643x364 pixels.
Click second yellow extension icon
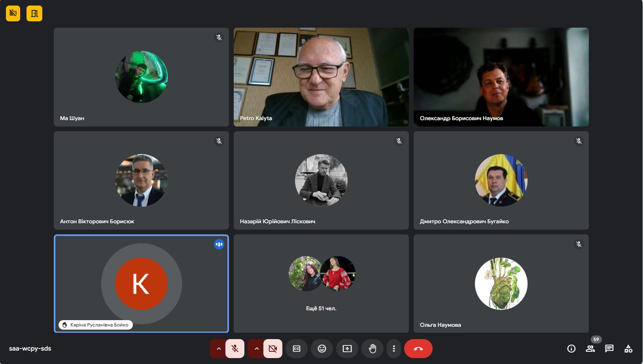[x=34, y=13]
